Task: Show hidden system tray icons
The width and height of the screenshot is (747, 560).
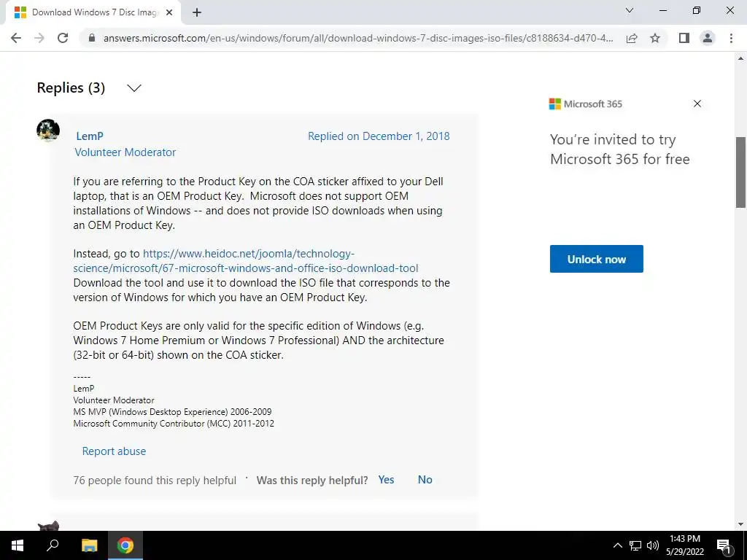Action: tap(617, 545)
